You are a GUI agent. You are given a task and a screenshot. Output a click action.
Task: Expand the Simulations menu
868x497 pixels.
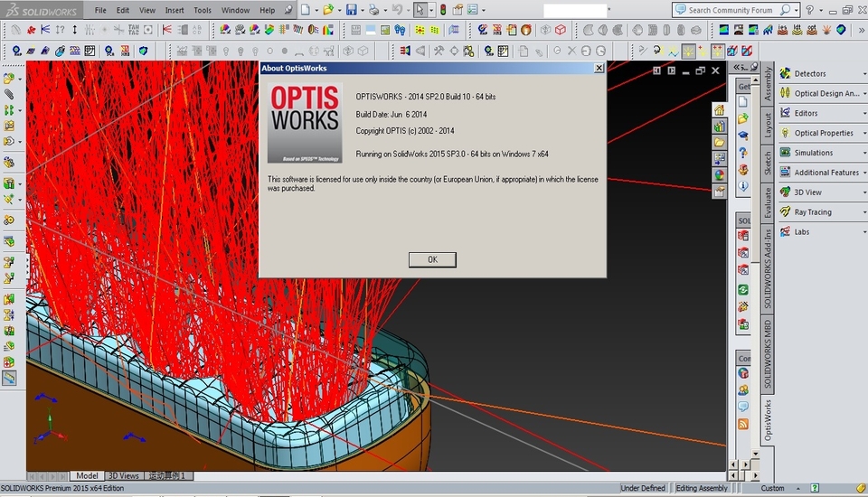click(823, 153)
